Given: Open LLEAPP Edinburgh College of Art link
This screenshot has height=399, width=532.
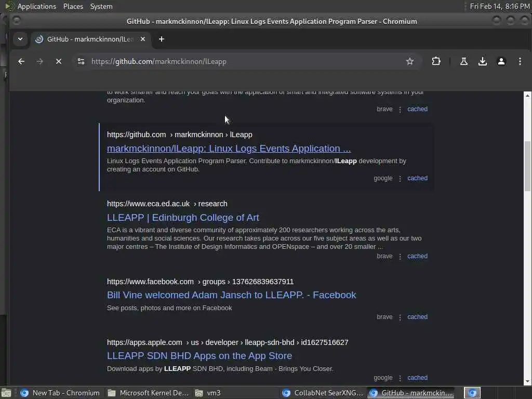Looking at the screenshot, I should [x=183, y=218].
